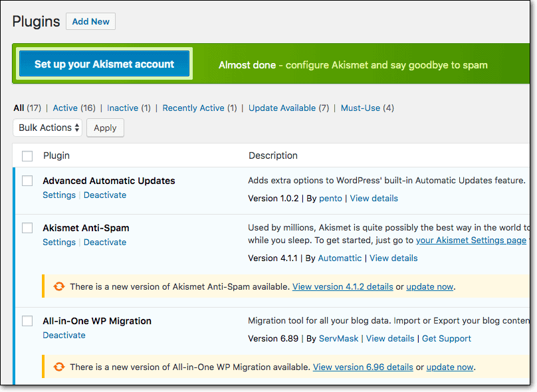This screenshot has height=392, width=537.
Task: Check the All-in-One WP Migration checkbox
Action: (x=27, y=321)
